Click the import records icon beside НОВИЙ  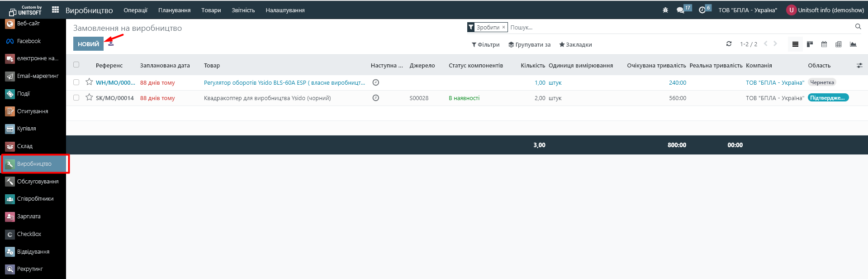pyautogui.click(x=111, y=44)
